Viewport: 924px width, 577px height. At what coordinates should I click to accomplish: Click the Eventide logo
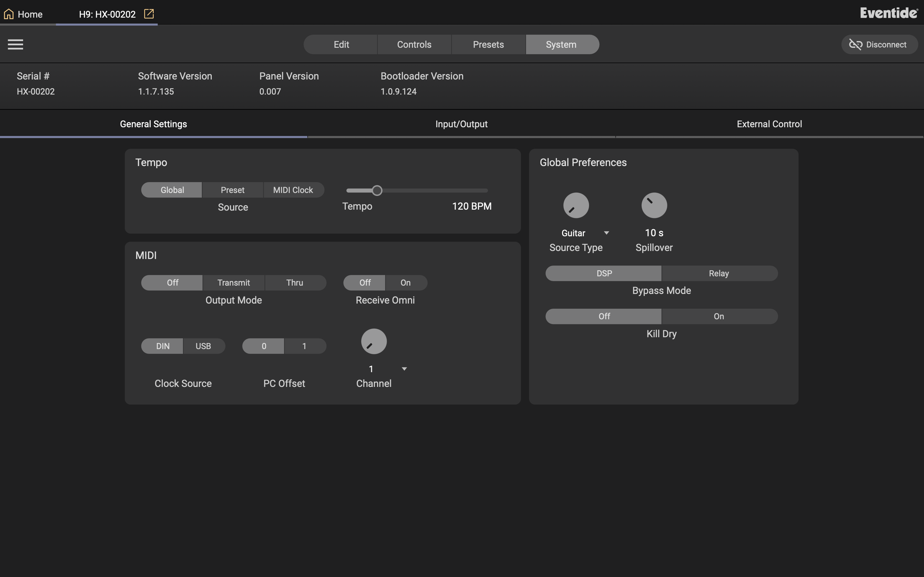[x=889, y=13]
